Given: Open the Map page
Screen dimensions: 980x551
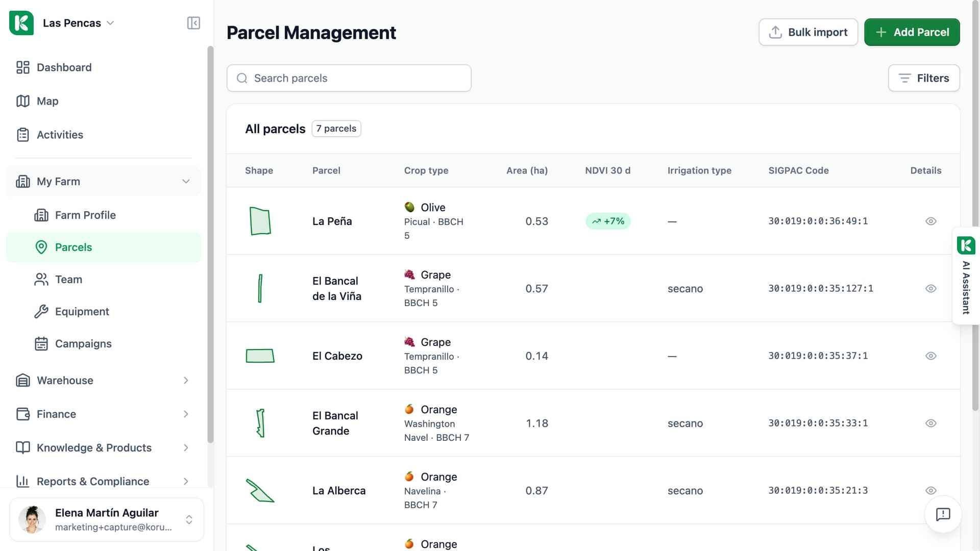Looking at the screenshot, I should 104,101.
